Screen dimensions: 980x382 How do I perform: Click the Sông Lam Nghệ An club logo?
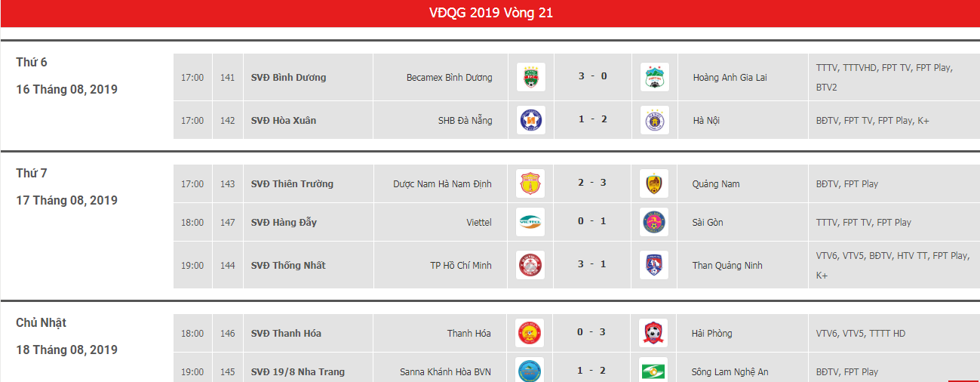pyautogui.click(x=653, y=370)
